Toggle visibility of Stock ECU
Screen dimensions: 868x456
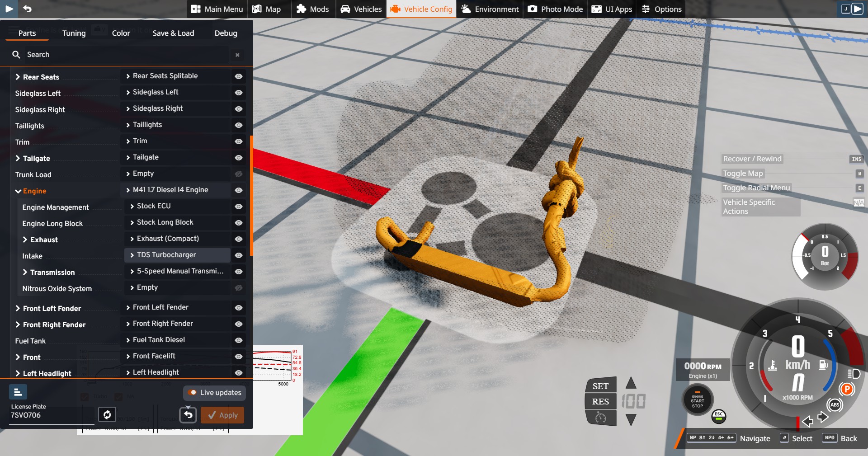pos(239,207)
